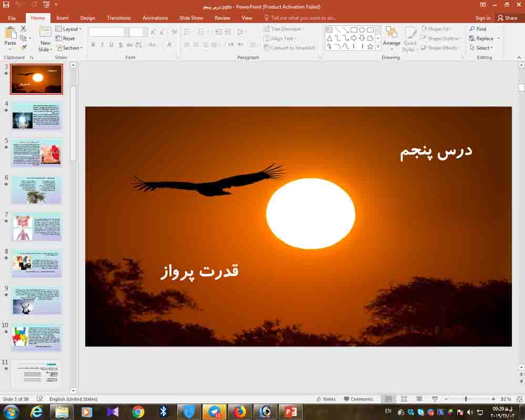Open Visual Studio from taskbar
Viewport: 525px width, 420px height.
click(112, 411)
